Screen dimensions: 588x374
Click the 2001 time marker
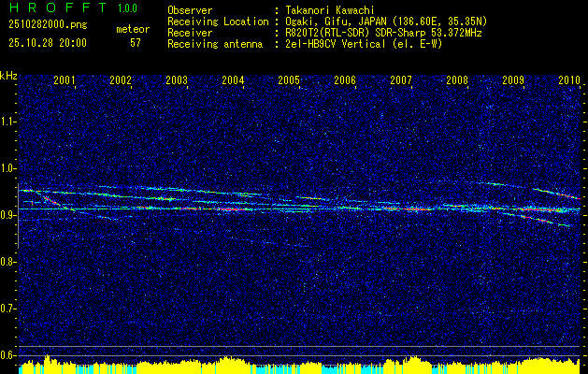click(65, 79)
